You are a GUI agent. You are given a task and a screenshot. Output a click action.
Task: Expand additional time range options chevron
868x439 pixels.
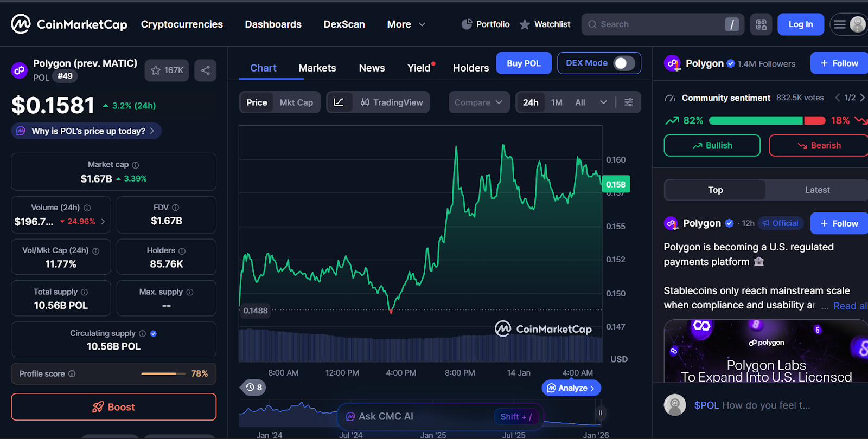pyautogui.click(x=603, y=102)
